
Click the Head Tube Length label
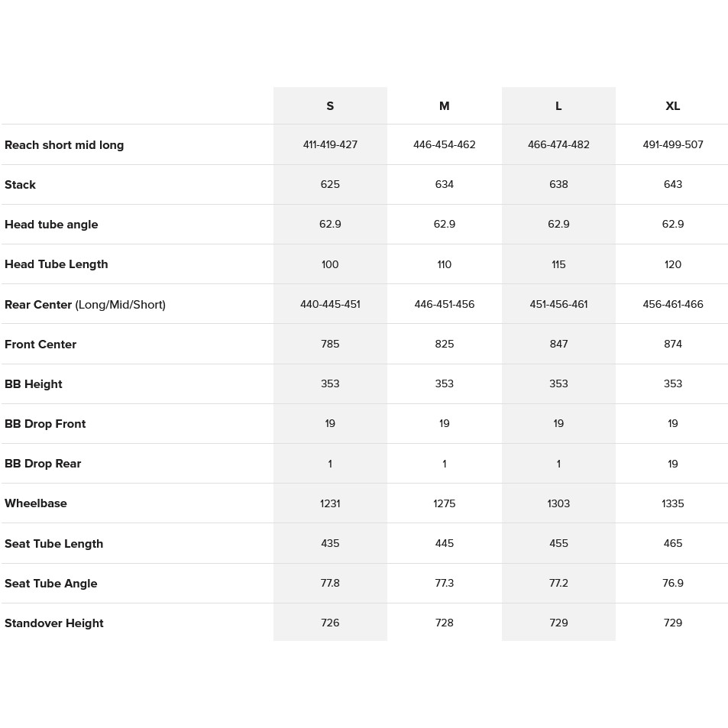pos(57,264)
